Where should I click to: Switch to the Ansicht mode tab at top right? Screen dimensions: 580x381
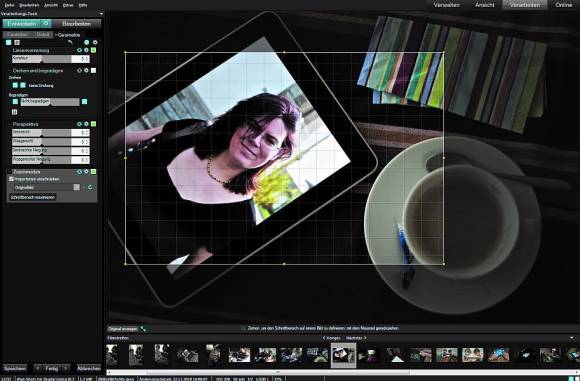coord(485,5)
